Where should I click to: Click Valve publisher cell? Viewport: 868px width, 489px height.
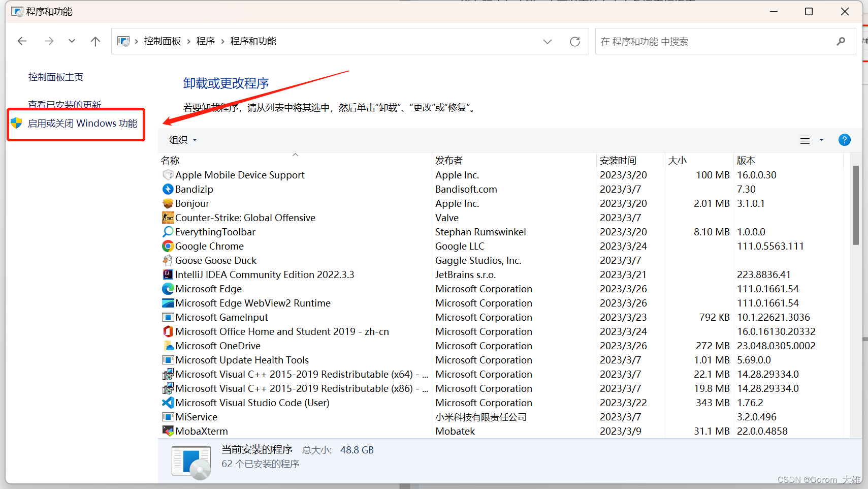coord(447,218)
